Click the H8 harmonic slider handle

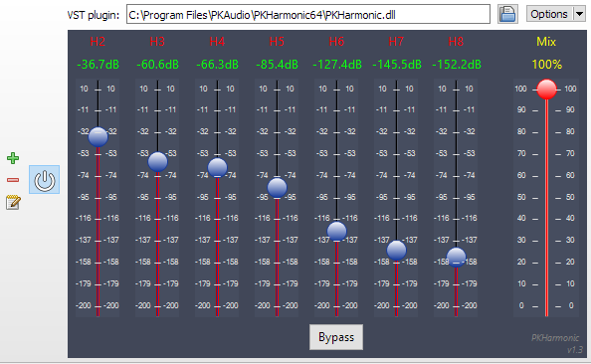point(456,258)
